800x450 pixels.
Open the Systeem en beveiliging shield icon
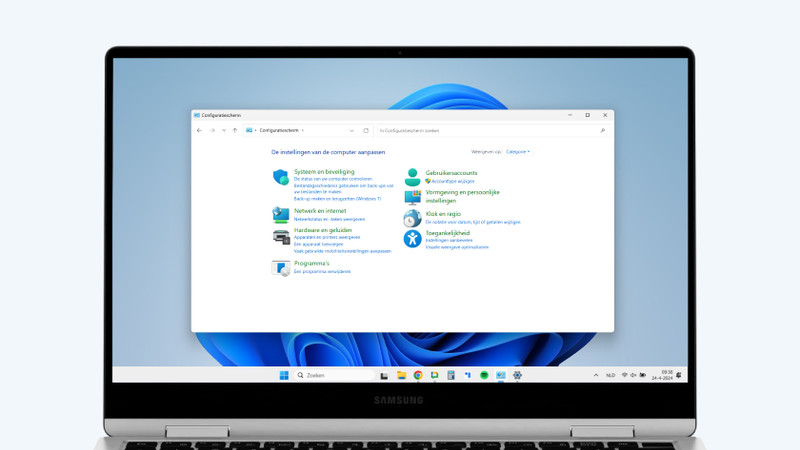click(x=281, y=177)
